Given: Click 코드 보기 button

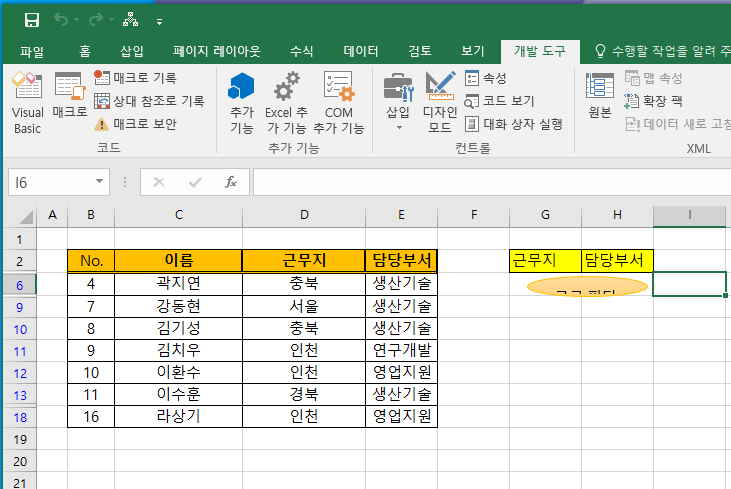Looking at the screenshot, I should click(x=500, y=101).
